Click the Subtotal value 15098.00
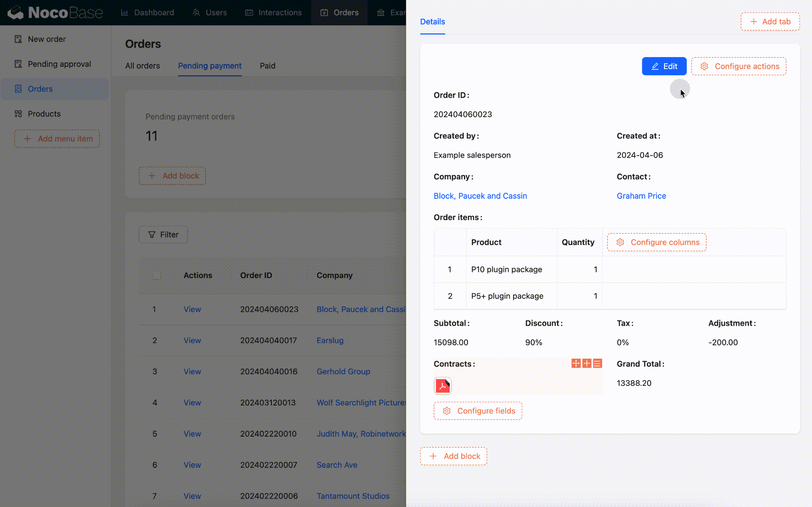This screenshot has height=507, width=812. (x=451, y=343)
